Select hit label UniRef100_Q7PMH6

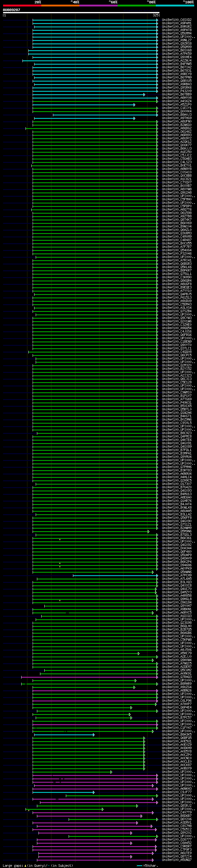pyautogui.click(x=176, y=467)
